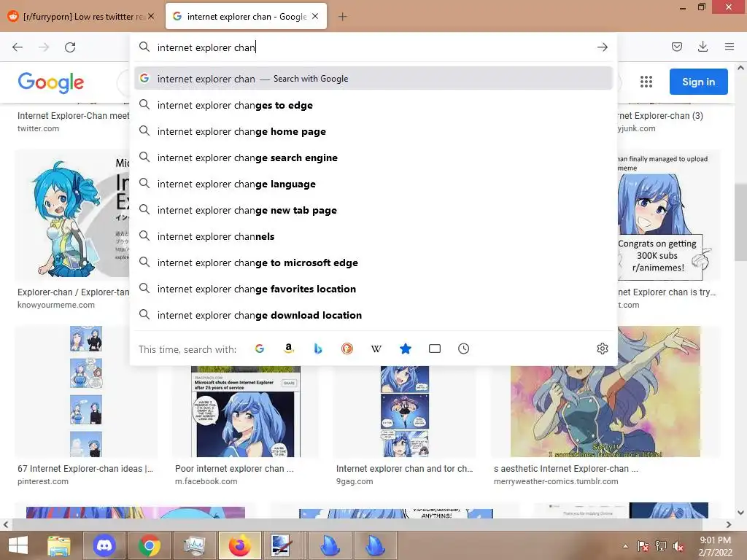Open the Google apps grid

(x=646, y=82)
